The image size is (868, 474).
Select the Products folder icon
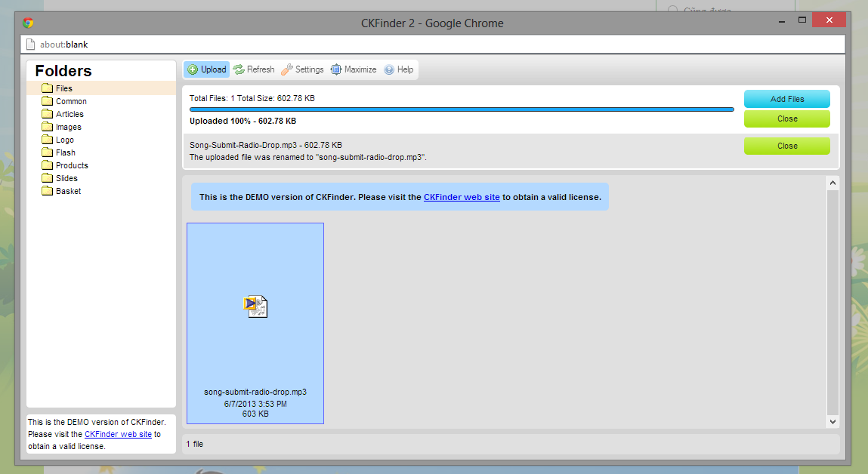[47, 165]
